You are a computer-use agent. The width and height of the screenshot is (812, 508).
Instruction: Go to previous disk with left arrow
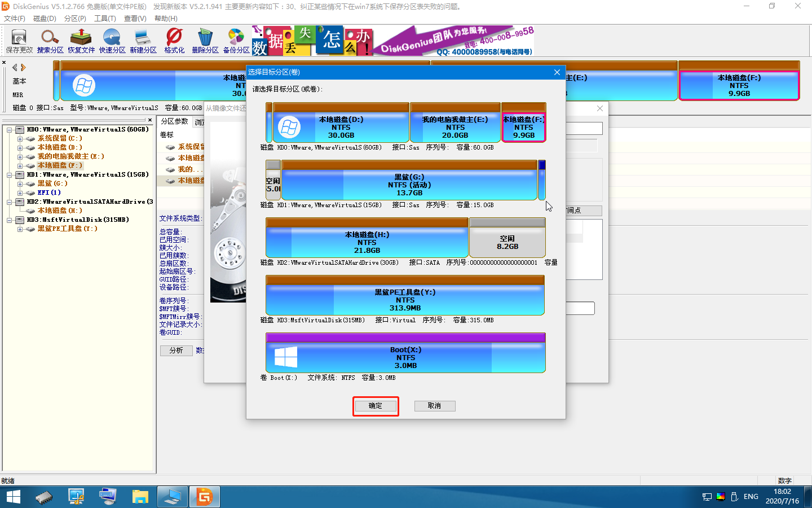click(x=15, y=67)
